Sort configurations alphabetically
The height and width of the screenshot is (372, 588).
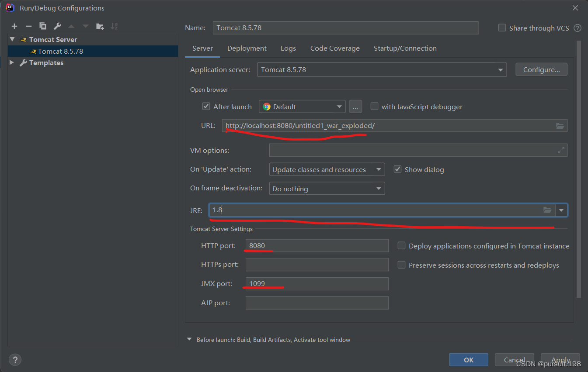click(x=114, y=26)
